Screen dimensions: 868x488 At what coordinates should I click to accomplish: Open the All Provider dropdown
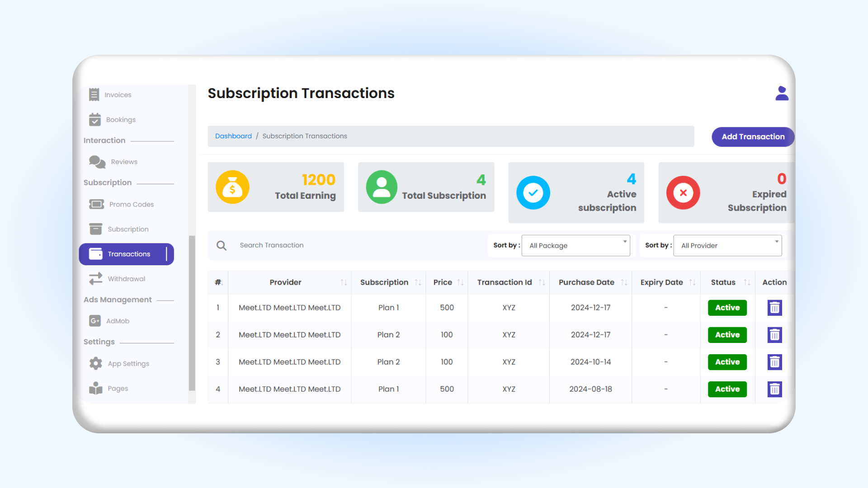pyautogui.click(x=727, y=245)
